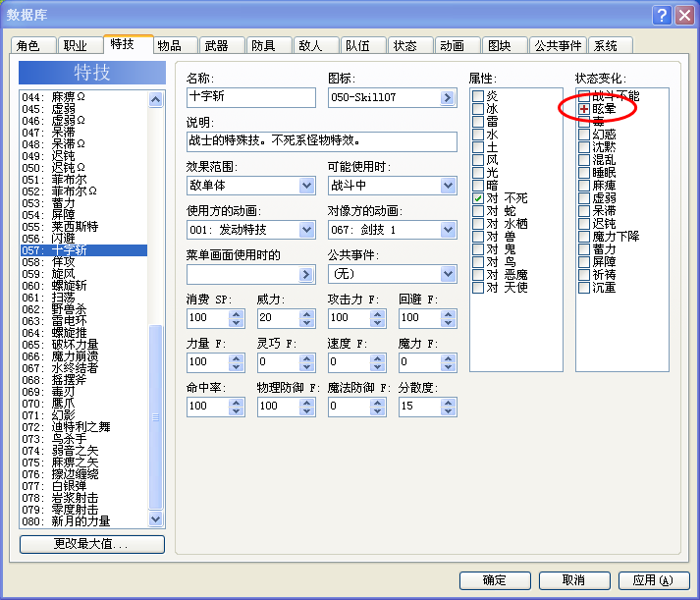The width and height of the screenshot is (700, 600).
Task: Click the 说明 description text field
Action: pyautogui.click(x=321, y=141)
